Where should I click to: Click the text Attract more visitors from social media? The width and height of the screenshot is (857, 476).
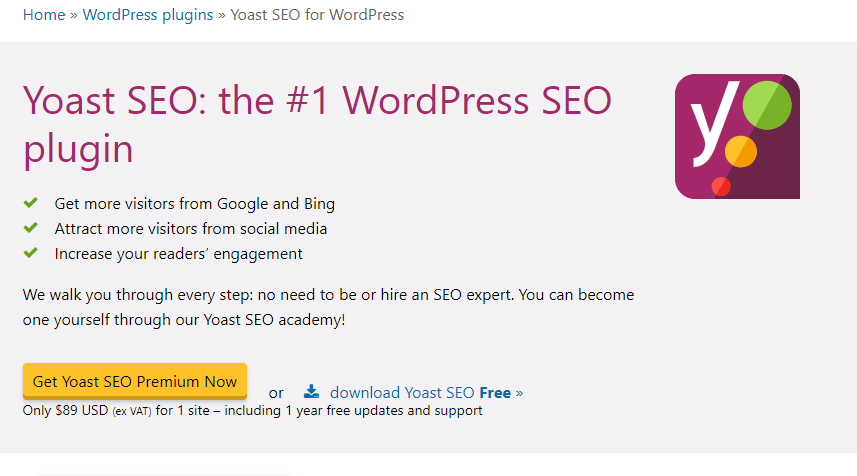click(x=191, y=228)
